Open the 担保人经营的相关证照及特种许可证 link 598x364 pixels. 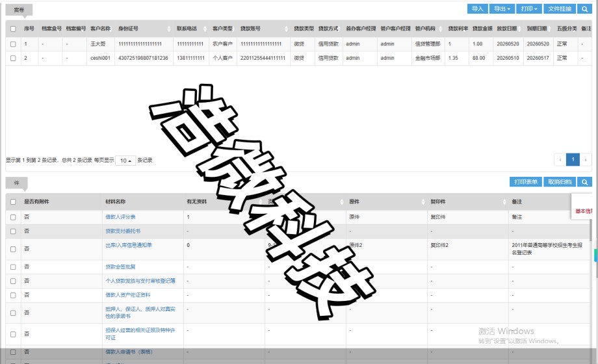[x=140, y=334]
